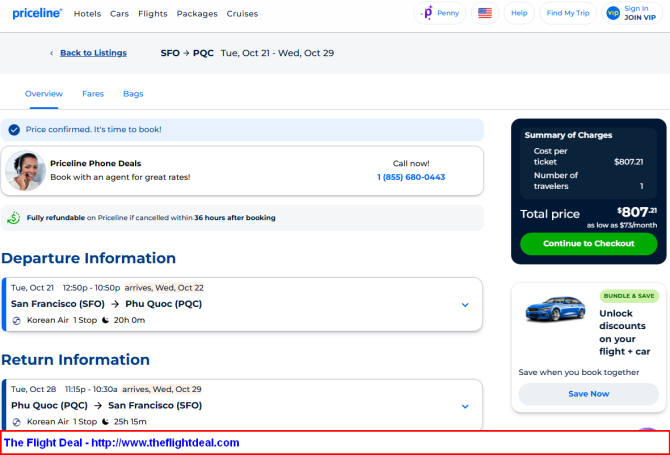Click the Bundle & Save badge

point(629,296)
